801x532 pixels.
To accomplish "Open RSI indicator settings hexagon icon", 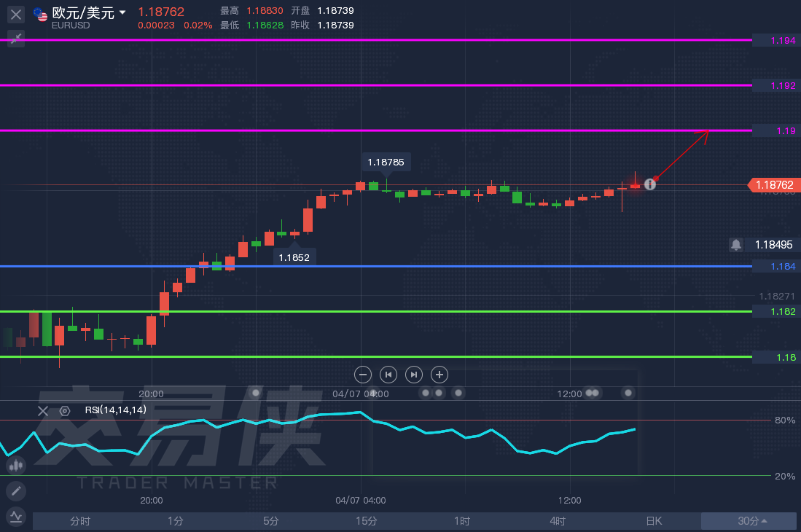I will click(65, 411).
